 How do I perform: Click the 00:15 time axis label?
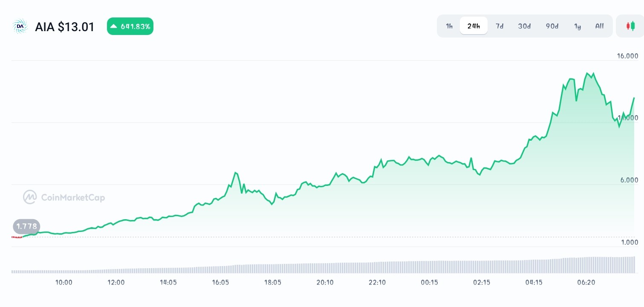point(429,282)
